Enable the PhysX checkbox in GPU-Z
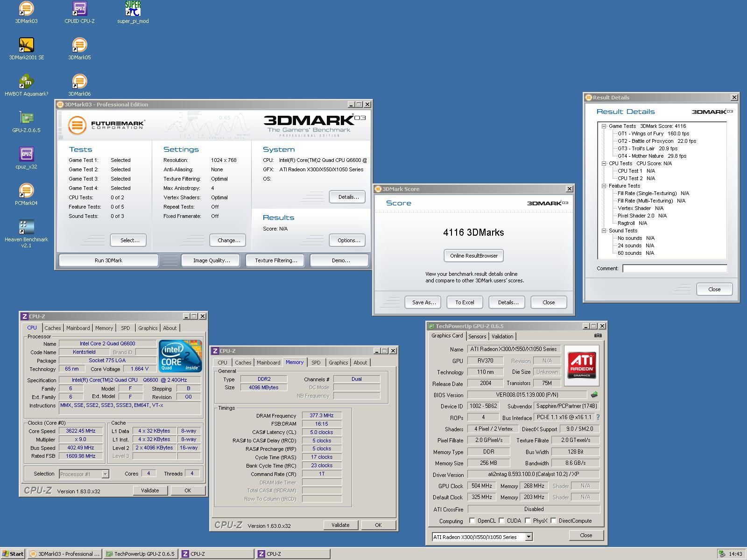 coord(528,521)
